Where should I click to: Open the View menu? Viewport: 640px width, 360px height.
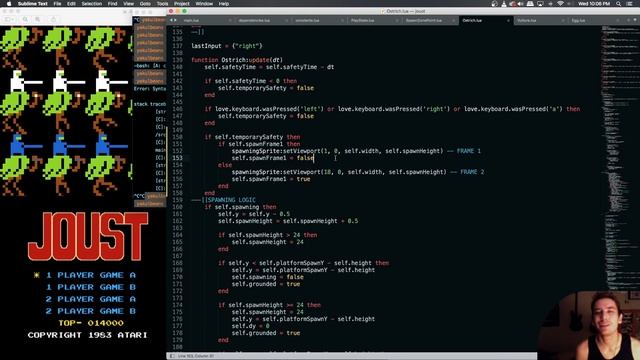click(128, 4)
